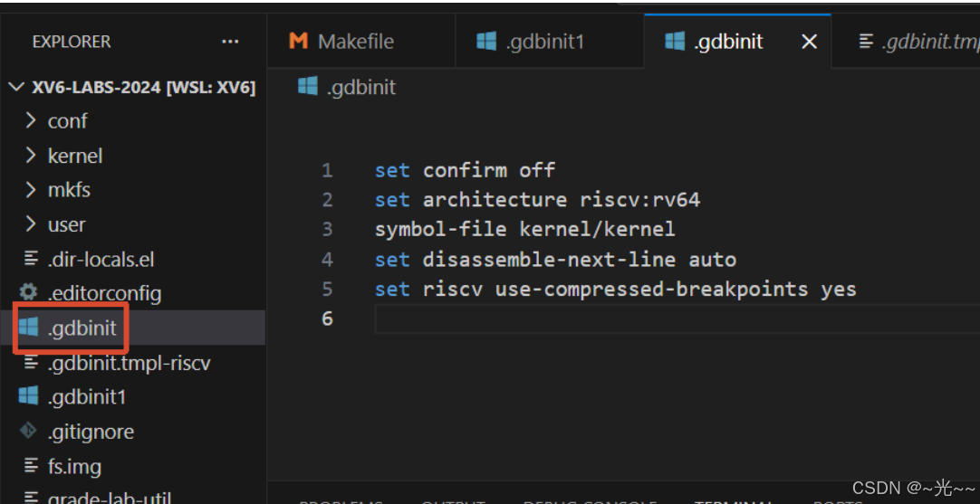Click the git diamond icon beside .gitignore
The width and height of the screenshot is (980, 504).
tap(28, 431)
